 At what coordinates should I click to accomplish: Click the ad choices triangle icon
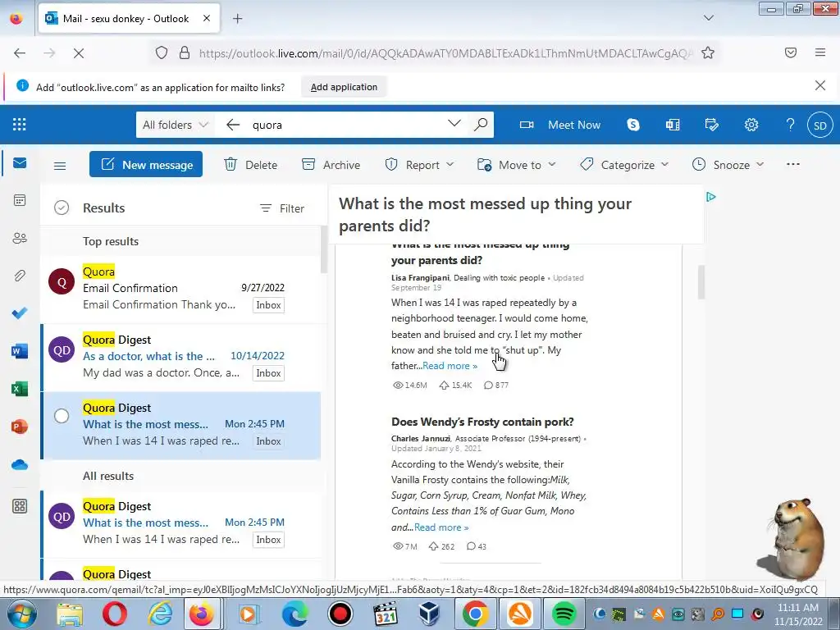point(711,197)
